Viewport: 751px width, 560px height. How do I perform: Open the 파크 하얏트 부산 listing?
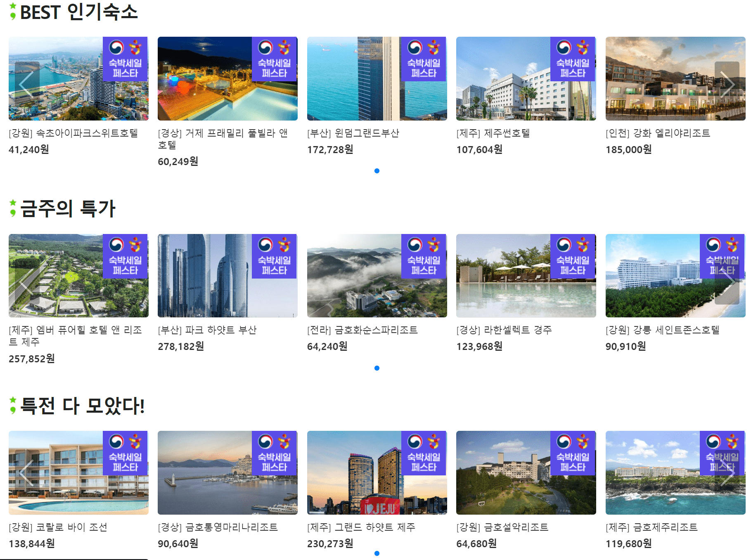(207, 330)
